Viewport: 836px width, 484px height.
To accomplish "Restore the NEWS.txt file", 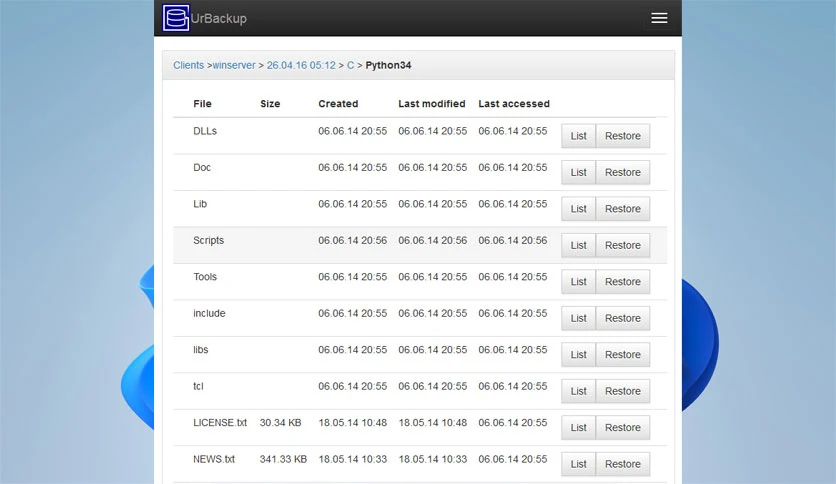I will coord(623,464).
